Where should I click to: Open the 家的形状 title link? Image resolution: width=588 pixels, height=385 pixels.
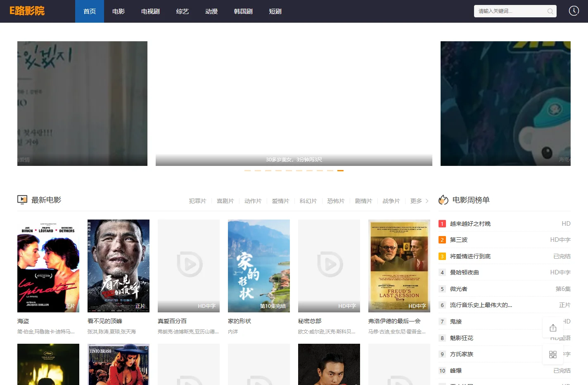239,321
